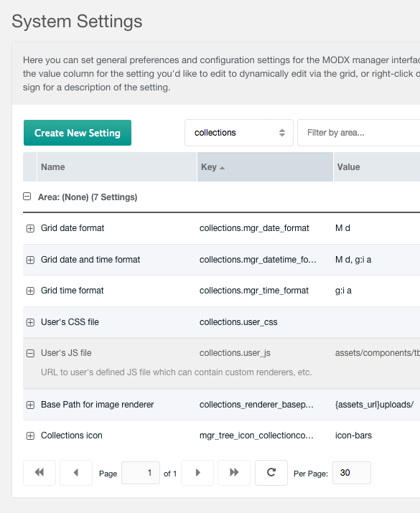Click the collections.mgr_time_format key
This screenshot has width=420, height=513.
click(x=254, y=291)
